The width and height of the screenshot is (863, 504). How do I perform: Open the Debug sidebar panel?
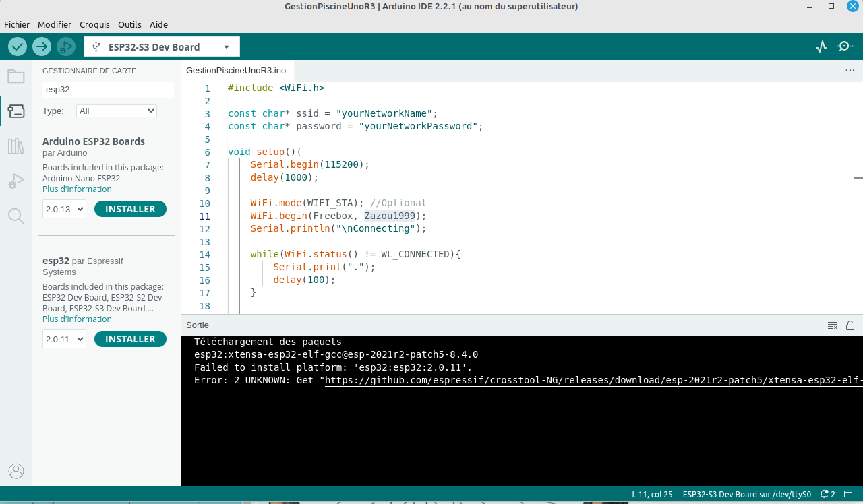pyautogui.click(x=16, y=181)
